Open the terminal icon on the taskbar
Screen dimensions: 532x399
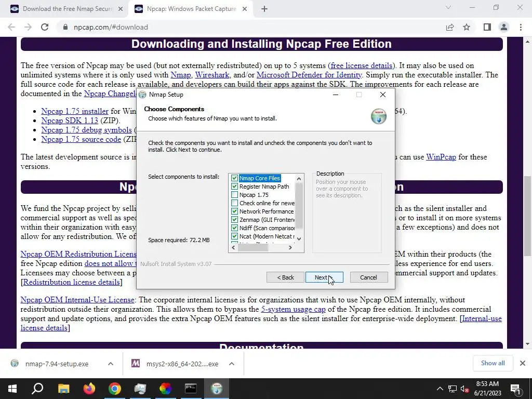click(x=191, y=389)
